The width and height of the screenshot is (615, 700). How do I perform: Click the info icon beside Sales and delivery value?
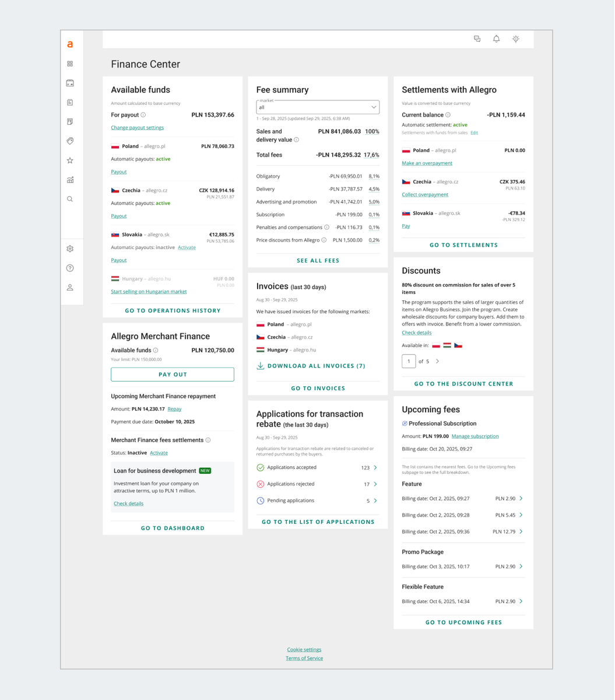tap(296, 140)
